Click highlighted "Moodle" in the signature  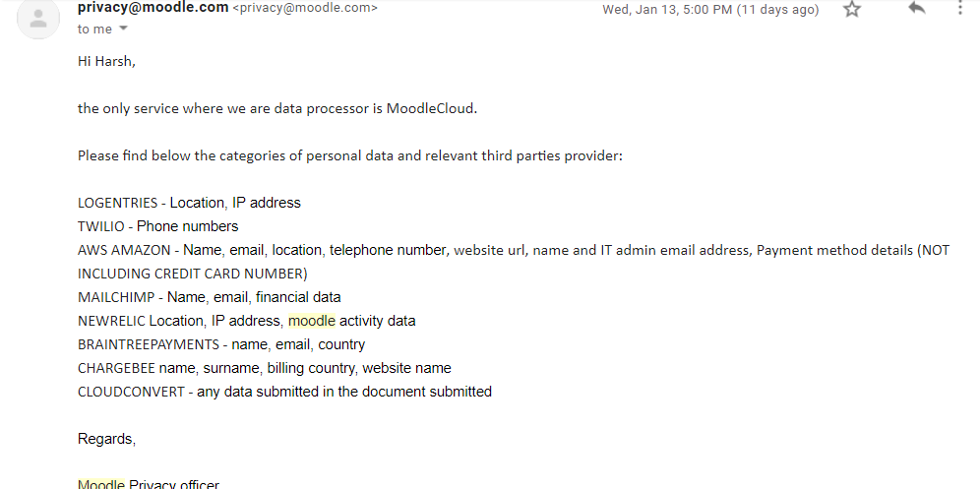tap(101, 484)
